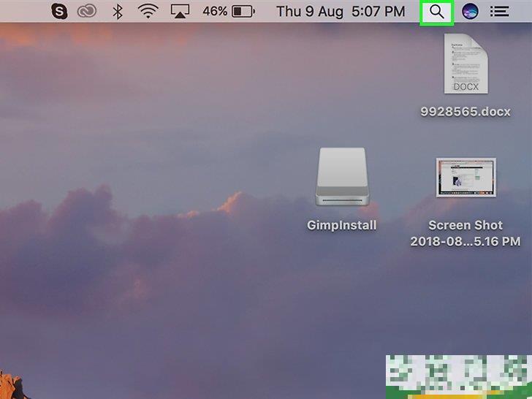Click empty cloudy desktop wallpaper area
The width and height of the screenshot is (532, 399).
[x=146, y=278]
